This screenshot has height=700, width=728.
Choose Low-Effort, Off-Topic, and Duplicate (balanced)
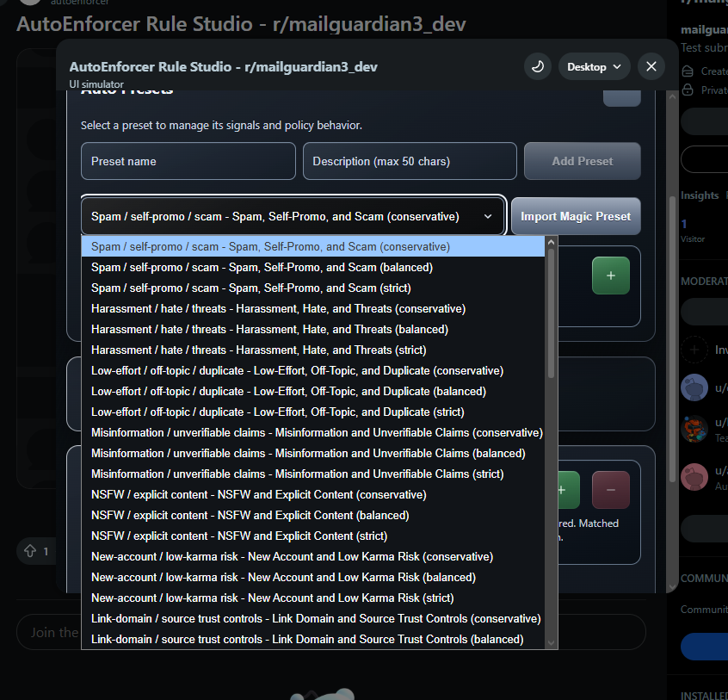[x=313, y=391]
